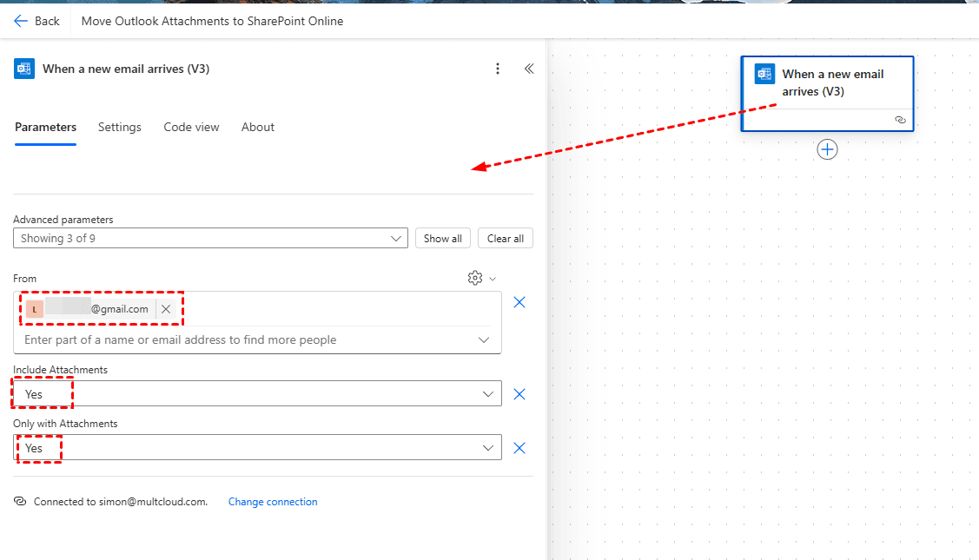The width and height of the screenshot is (979, 560).
Task: Click the connection link icon on trigger card
Action: tap(900, 120)
